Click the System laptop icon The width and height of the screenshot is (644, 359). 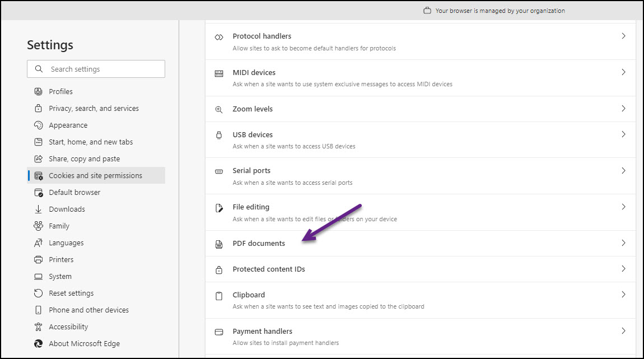click(38, 277)
